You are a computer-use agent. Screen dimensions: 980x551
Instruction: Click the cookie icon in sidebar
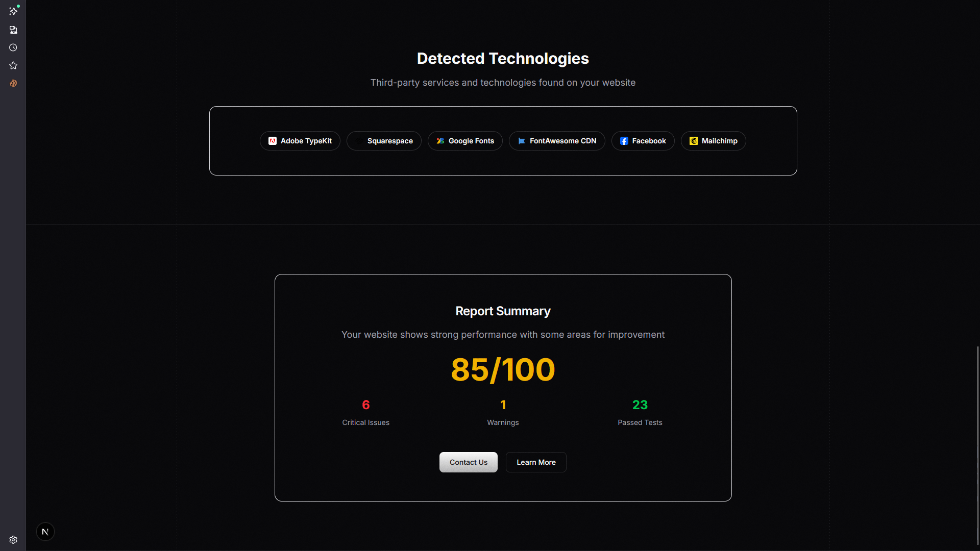click(13, 83)
